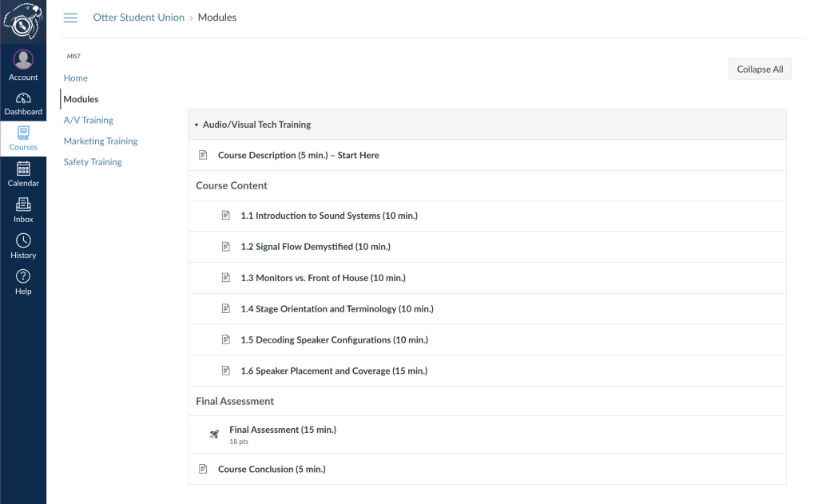
Task: Click page icon for 1.5 Decoding Speaker Configurations
Action: (x=226, y=339)
